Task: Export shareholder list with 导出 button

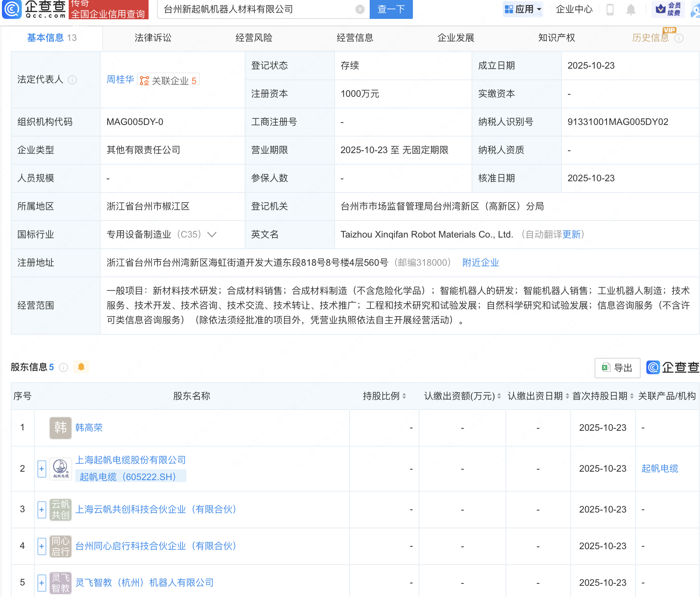Action: click(617, 368)
